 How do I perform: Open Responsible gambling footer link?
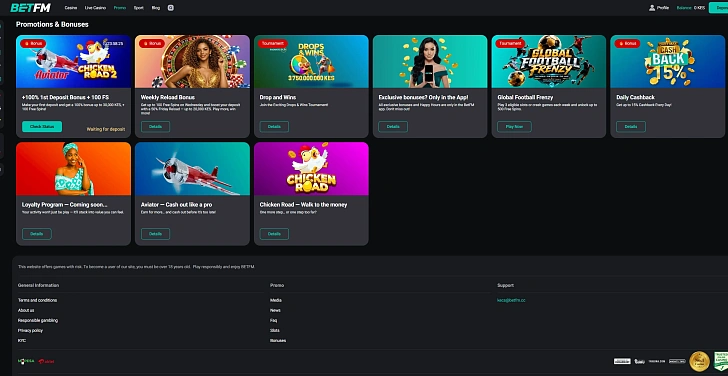click(38, 320)
